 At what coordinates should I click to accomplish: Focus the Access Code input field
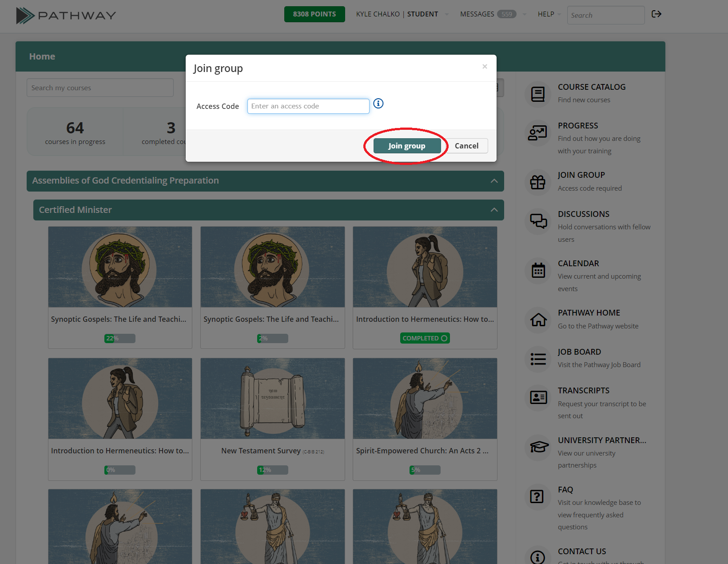click(x=308, y=106)
